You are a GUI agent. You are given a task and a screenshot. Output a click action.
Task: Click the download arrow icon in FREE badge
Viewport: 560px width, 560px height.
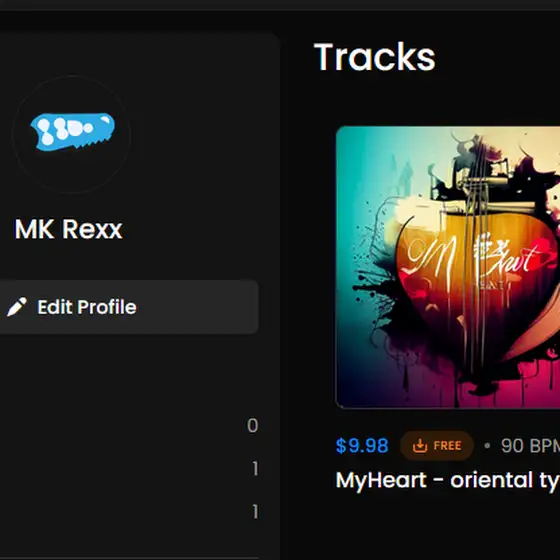(x=420, y=446)
